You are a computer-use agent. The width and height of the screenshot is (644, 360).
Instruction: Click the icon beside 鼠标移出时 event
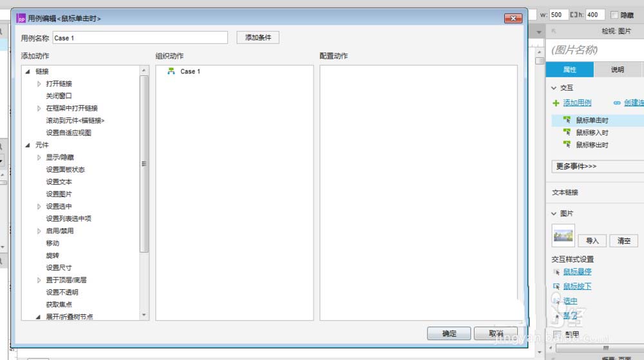click(x=567, y=144)
